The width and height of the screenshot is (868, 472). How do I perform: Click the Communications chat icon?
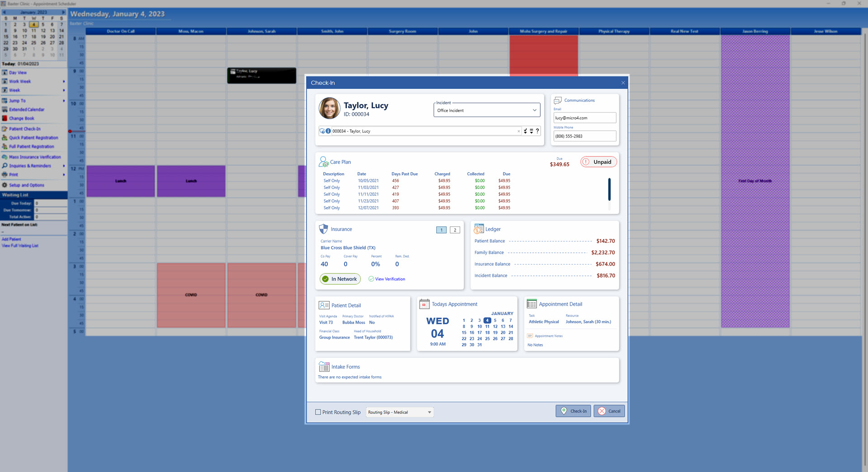click(x=558, y=100)
